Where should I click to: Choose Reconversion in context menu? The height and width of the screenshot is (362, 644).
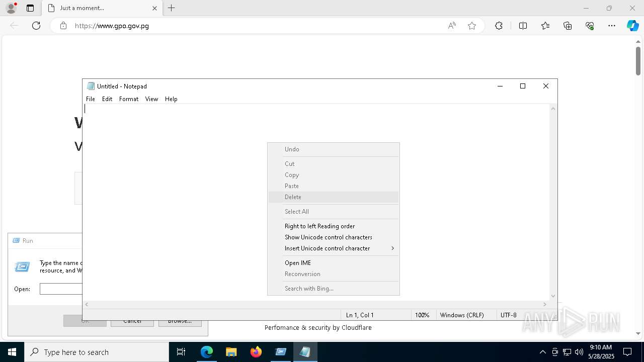tap(334, 274)
